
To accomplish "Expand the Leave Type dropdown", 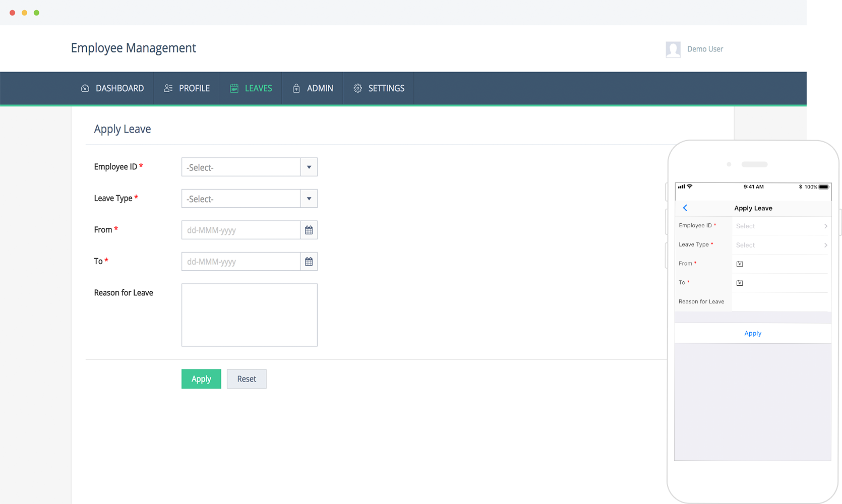I will (x=309, y=199).
